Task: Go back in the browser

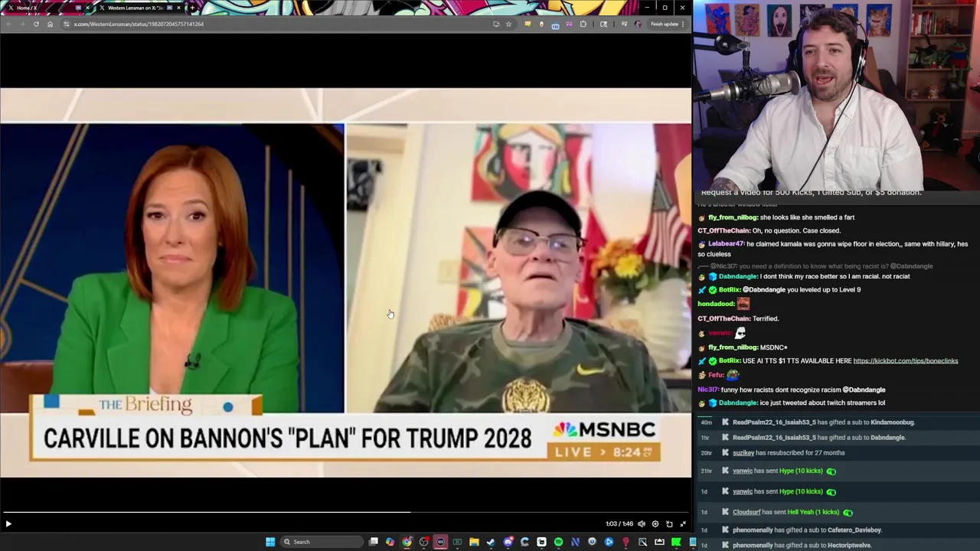Action: [x=8, y=24]
